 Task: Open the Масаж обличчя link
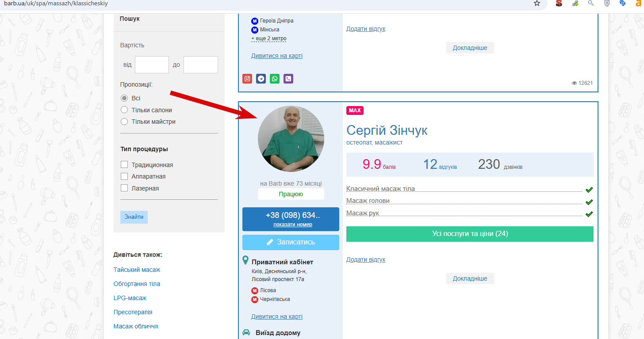[136, 326]
